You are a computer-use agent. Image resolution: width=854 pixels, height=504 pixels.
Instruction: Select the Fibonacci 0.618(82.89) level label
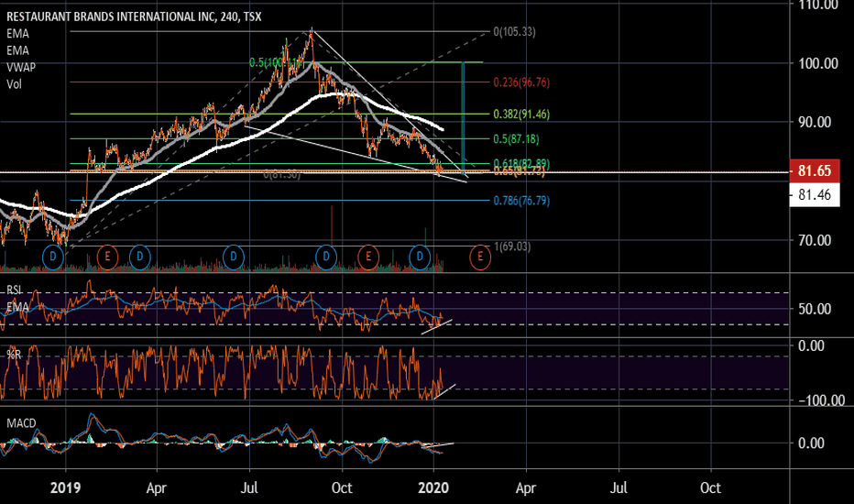pyautogui.click(x=521, y=163)
